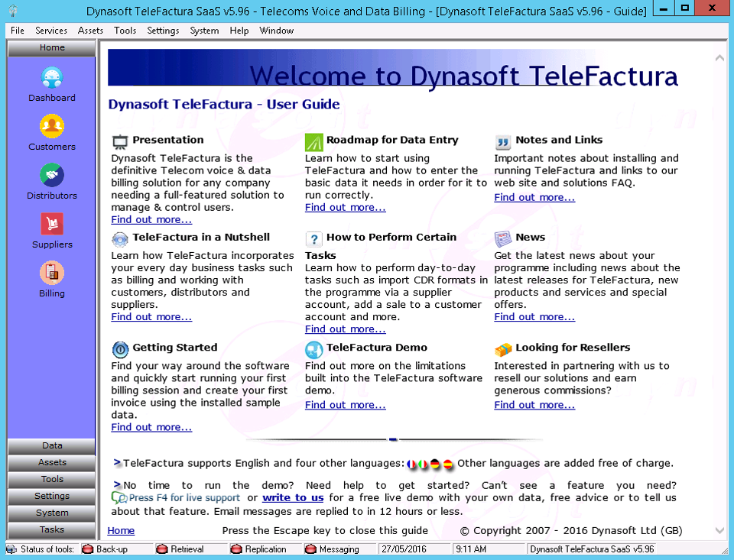734x560 pixels.
Task: Click the Back-up status indicator icon
Action: (x=87, y=549)
